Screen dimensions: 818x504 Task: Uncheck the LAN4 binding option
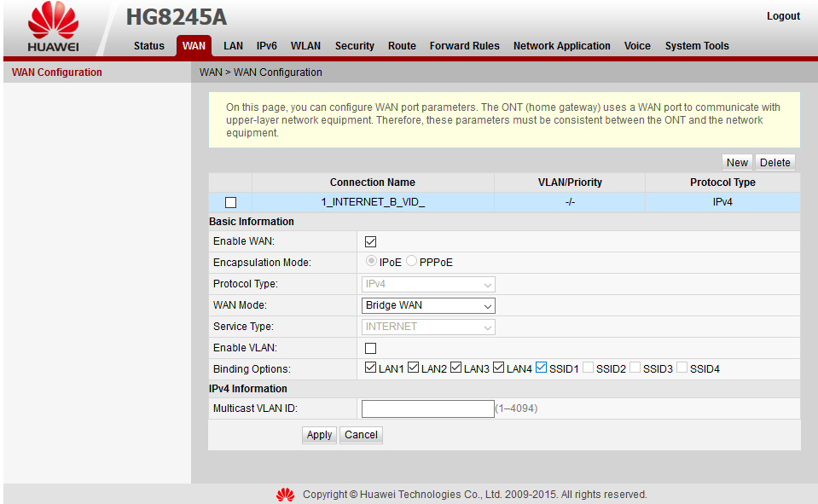pos(498,368)
